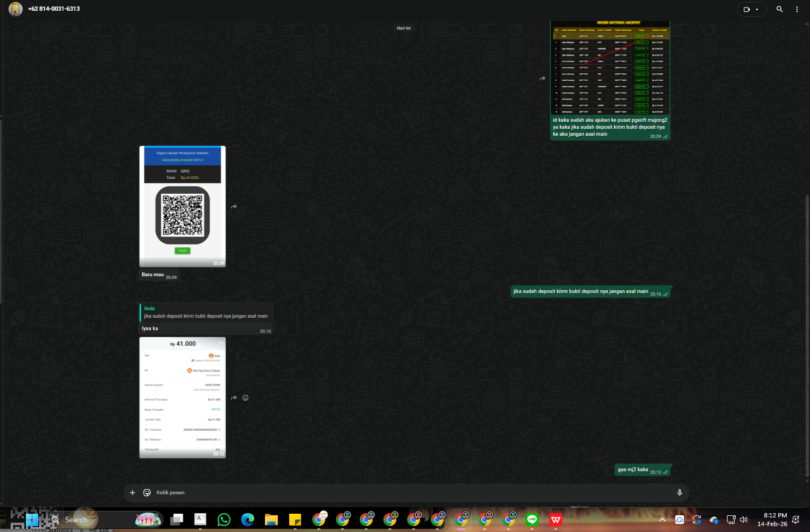
Task: Open the notifications bell in the tray
Action: tap(796, 520)
